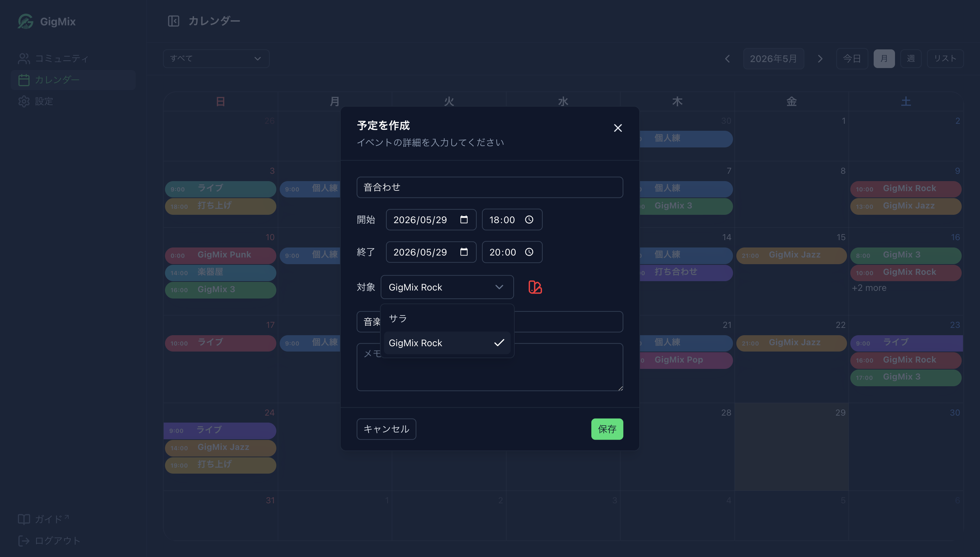Screen dimensions: 980x557
Task: Close the 予定を作成 dialog
Action: [618, 128]
